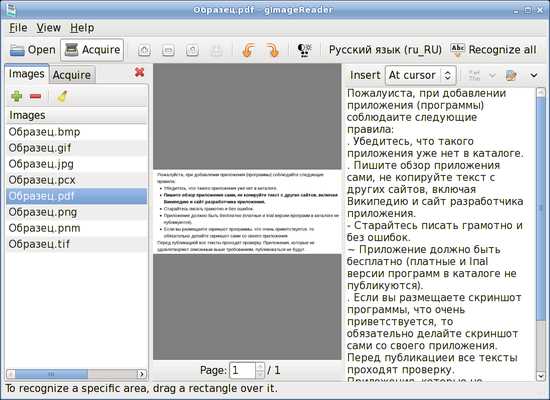Click the broom clear images list icon
The image size is (550, 400).
pos(62,96)
